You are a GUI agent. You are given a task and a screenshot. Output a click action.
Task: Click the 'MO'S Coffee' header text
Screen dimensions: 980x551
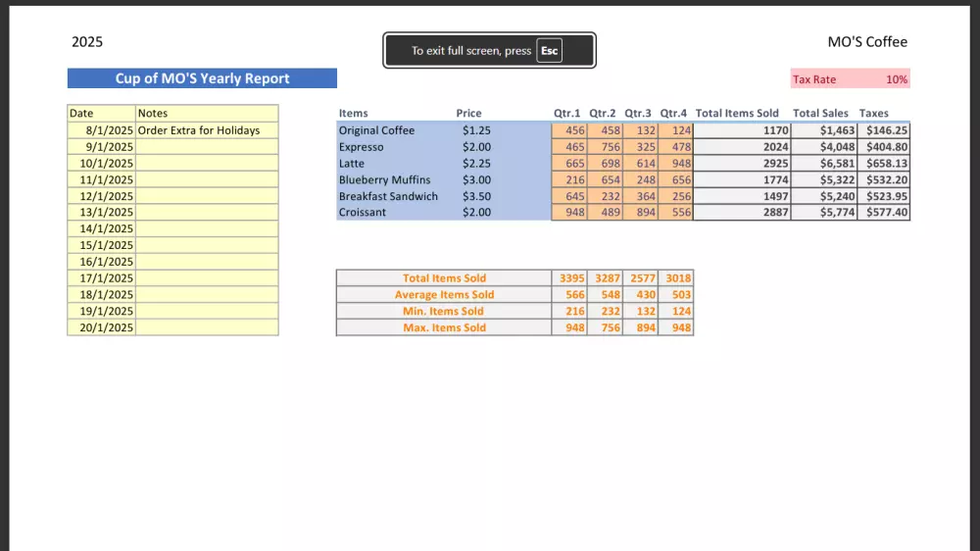coord(867,42)
